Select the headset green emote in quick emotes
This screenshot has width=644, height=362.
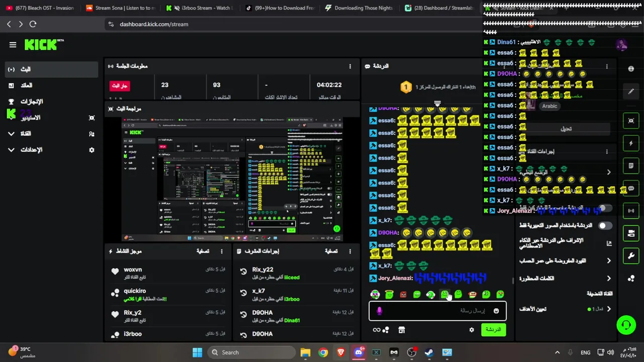pyautogui.click(x=431, y=295)
